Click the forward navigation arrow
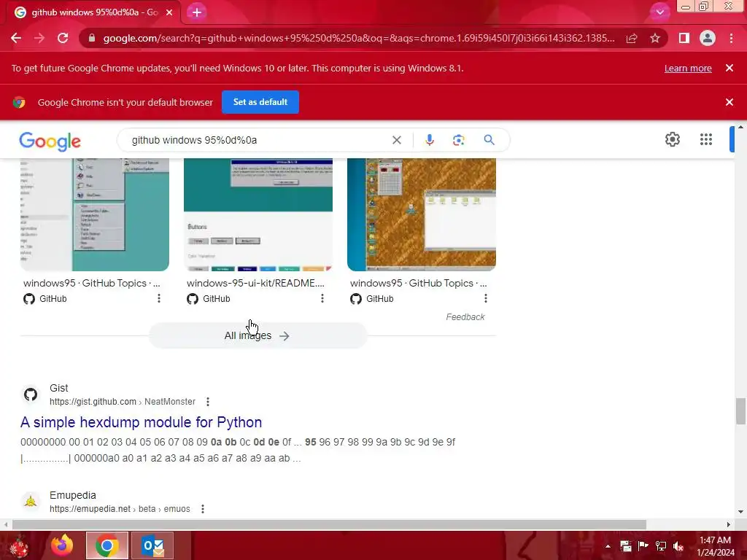This screenshot has height=560, width=747. click(x=39, y=38)
